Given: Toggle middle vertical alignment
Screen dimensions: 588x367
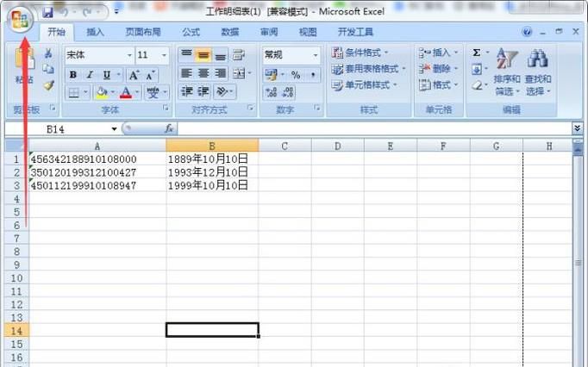Looking at the screenshot, I should [203, 55].
